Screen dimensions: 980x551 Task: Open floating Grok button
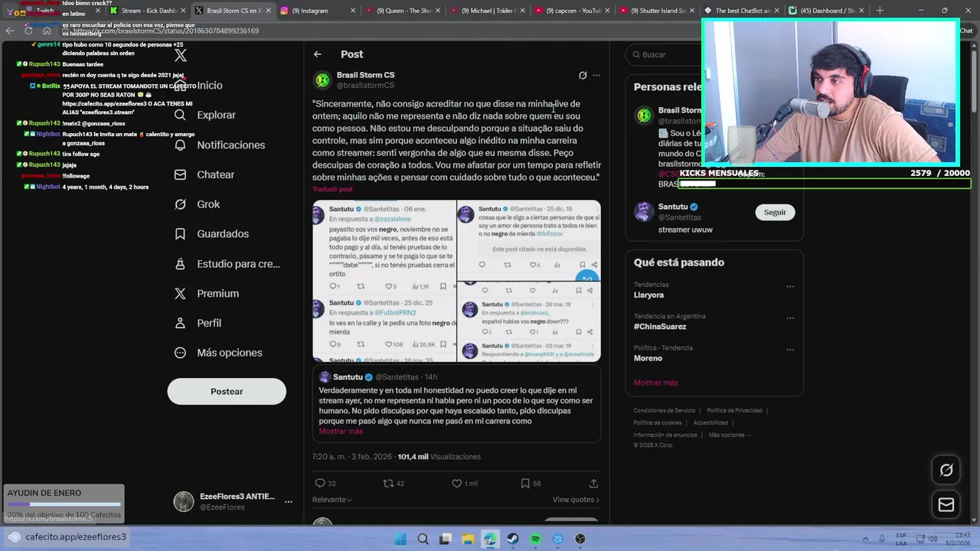click(x=946, y=470)
